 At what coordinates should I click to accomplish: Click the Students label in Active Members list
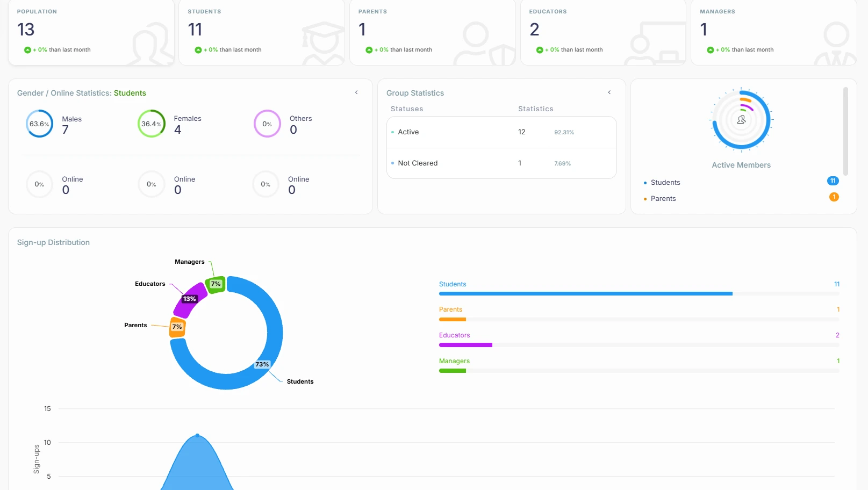(x=665, y=183)
